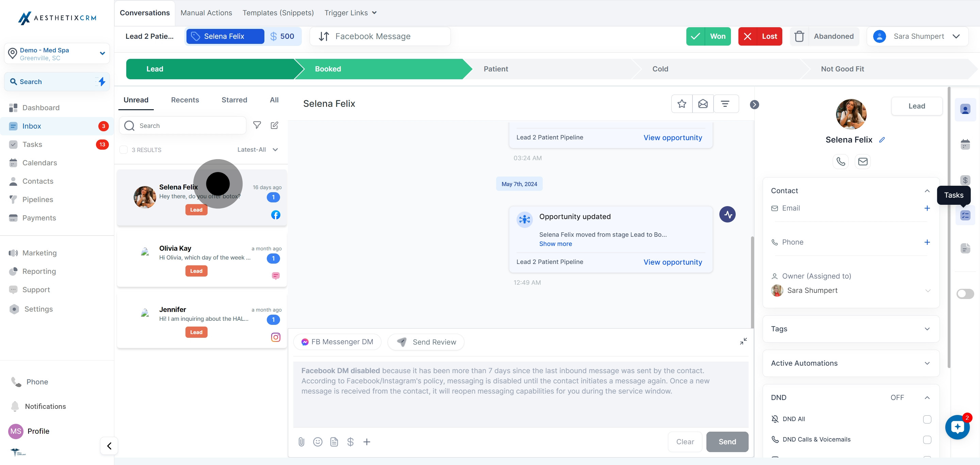Check DND Calls & Voicemails

(x=927, y=439)
